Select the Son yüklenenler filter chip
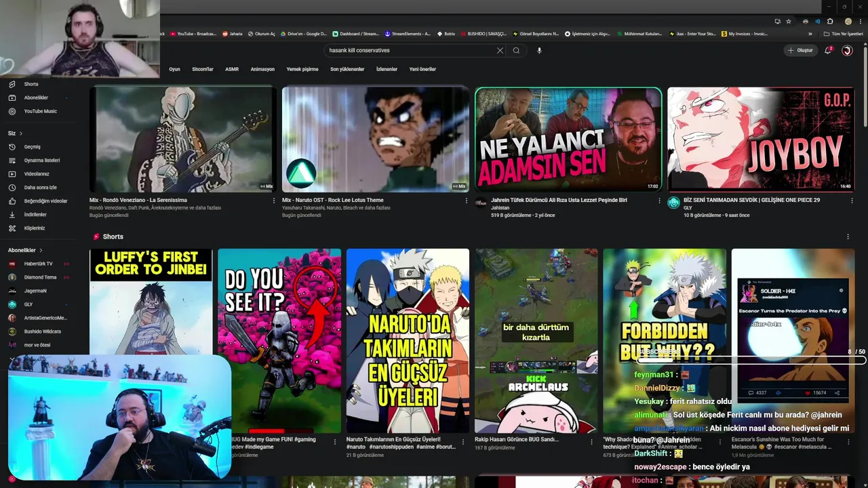This screenshot has width=868, height=488. point(347,69)
